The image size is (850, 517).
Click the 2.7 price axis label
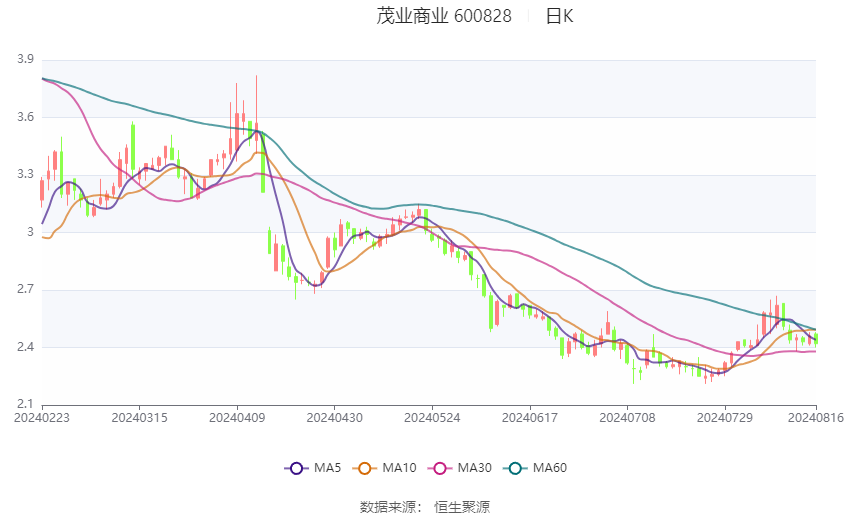click(x=25, y=289)
